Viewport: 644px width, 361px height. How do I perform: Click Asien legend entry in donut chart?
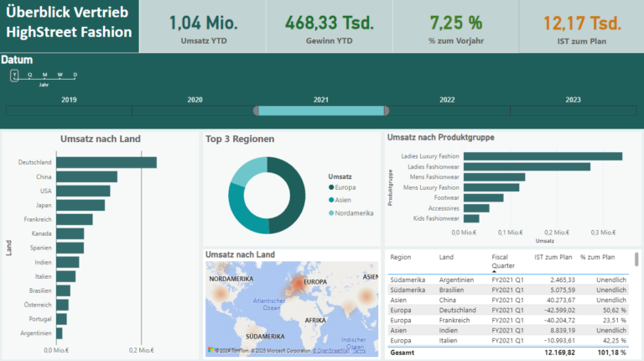(340, 201)
